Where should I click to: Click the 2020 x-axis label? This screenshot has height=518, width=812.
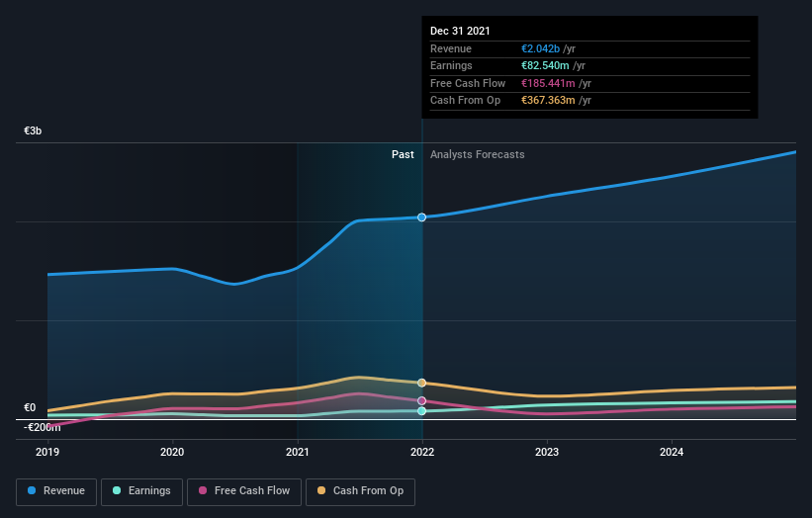[x=172, y=452]
